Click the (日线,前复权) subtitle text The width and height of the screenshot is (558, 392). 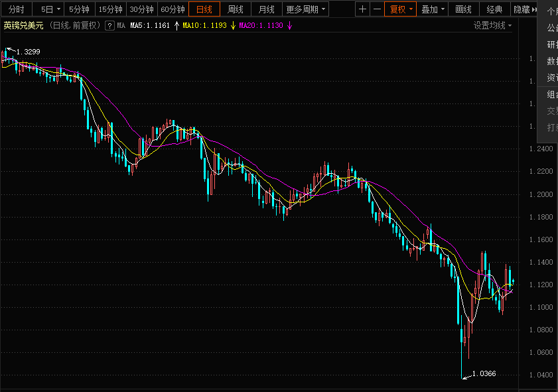tap(75, 26)
